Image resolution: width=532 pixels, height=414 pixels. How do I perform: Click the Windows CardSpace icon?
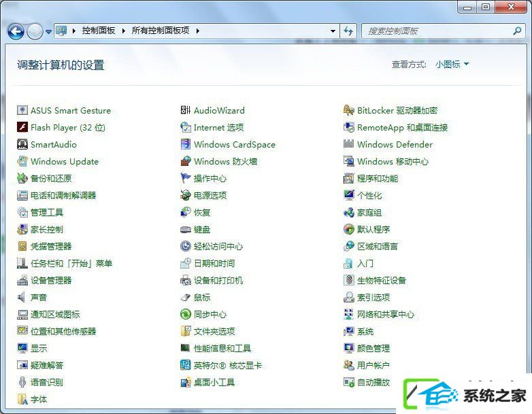click(186, 144)
